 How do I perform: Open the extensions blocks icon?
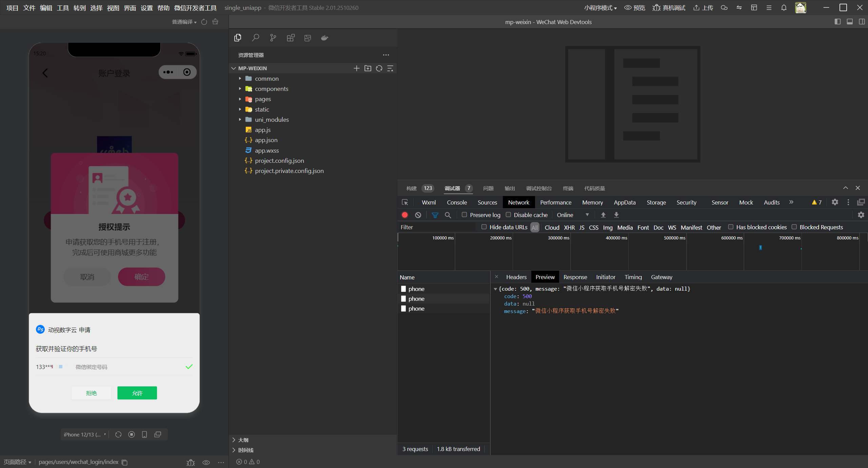pyautogui.click(x=291, y=38)
